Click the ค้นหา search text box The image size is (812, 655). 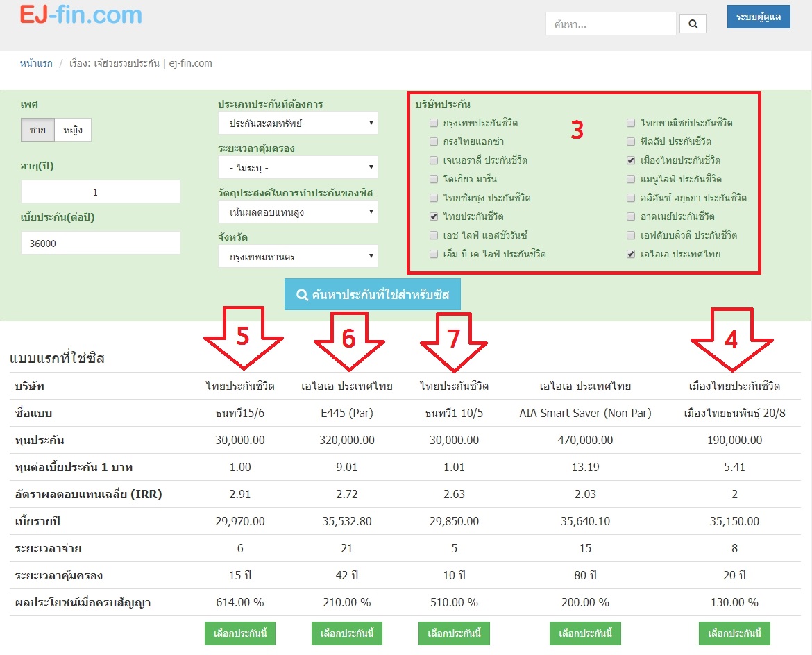tap(610, 24)
